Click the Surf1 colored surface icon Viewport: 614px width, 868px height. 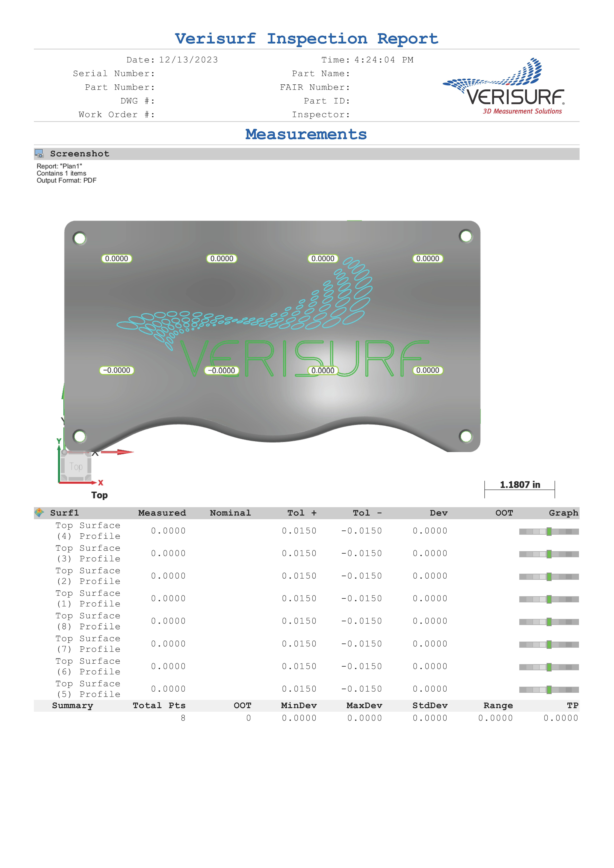(39, 513)
